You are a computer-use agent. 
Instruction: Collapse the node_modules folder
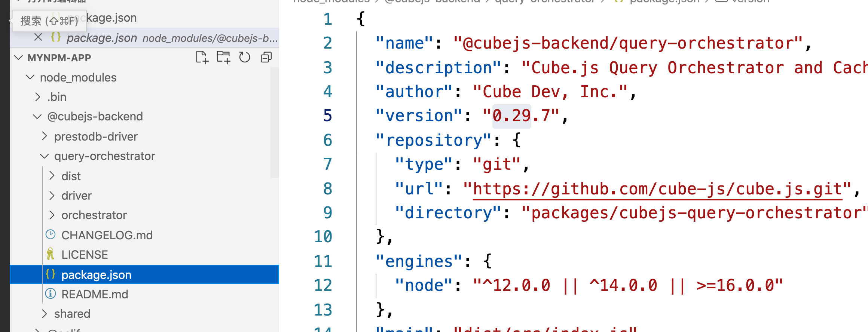[30, 77]
